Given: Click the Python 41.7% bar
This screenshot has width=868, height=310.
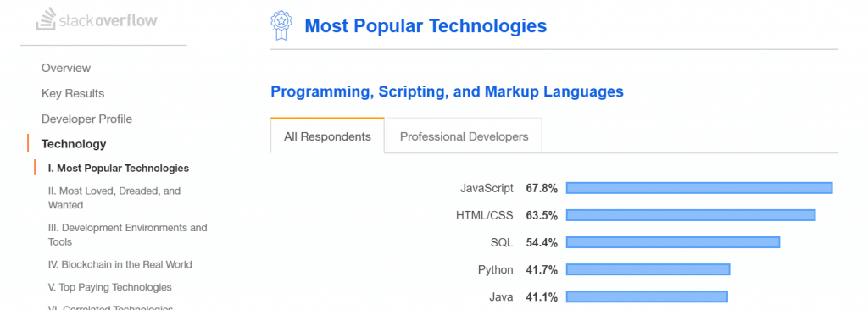Looking at the screenshot, I should click(x=648, y=269).
